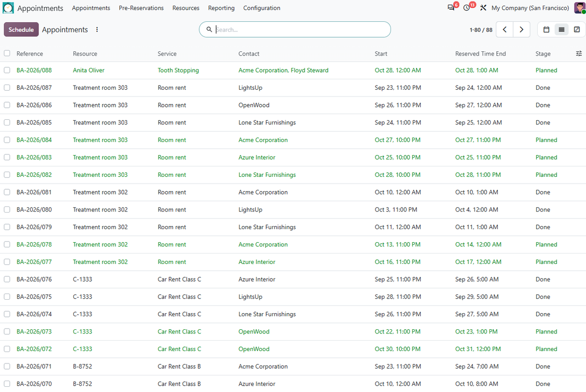
Task: Switch to calendar view
Action: click(x=546, y=30)
